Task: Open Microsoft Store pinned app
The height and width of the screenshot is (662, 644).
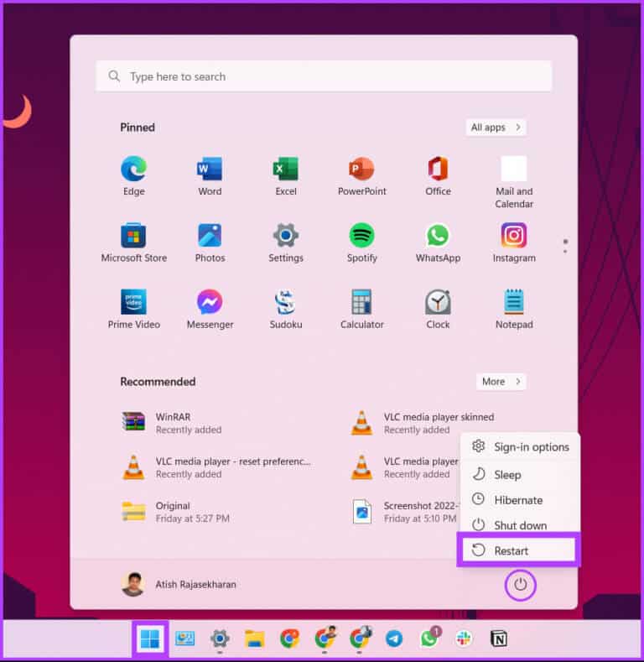Action: (x=134, y=242)
